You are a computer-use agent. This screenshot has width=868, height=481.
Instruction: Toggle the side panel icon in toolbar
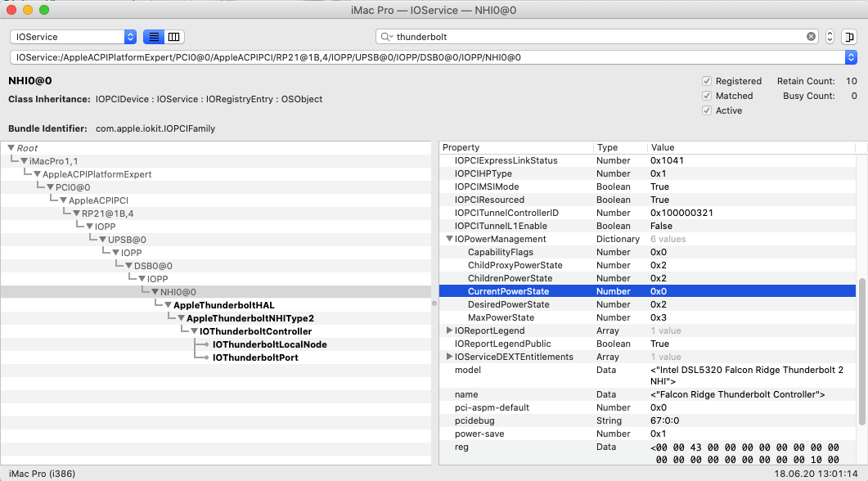tap(849, 37)
